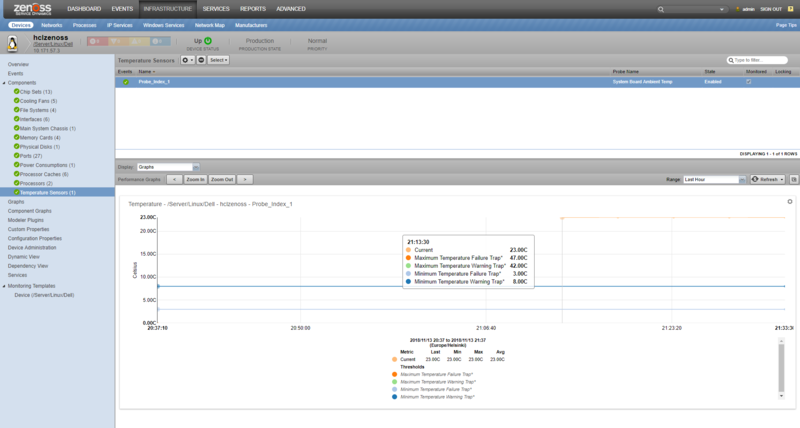The height and width of the screenshot is (428, 800).
Task: Click the delete circle icon in Temperature Sensors toolbar
Action: pos(201,60)
